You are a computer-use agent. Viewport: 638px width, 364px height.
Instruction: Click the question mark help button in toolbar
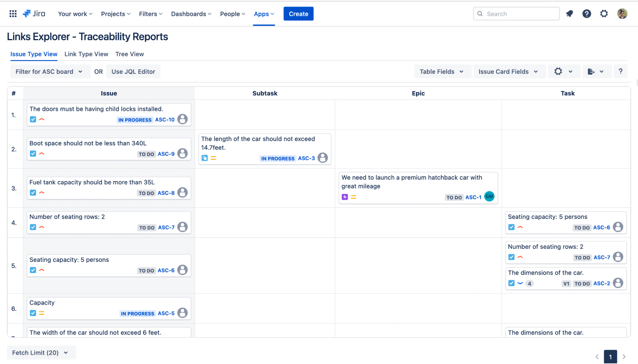(x=620, y=71)
